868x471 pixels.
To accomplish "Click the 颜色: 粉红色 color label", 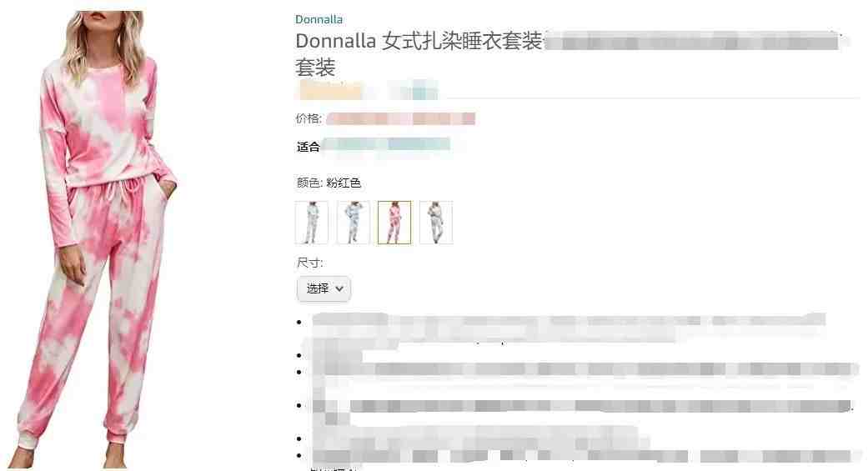I will (x=329, y=183).
